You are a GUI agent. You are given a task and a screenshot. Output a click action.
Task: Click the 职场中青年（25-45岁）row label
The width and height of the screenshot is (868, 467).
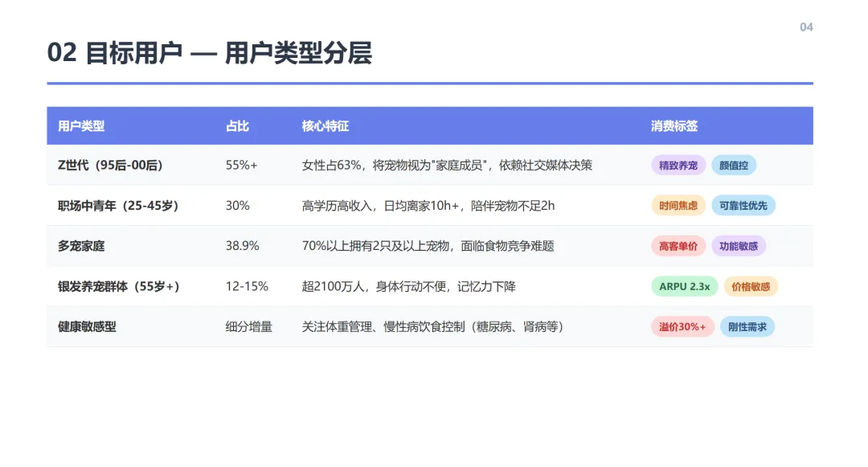tap(118, 206)
